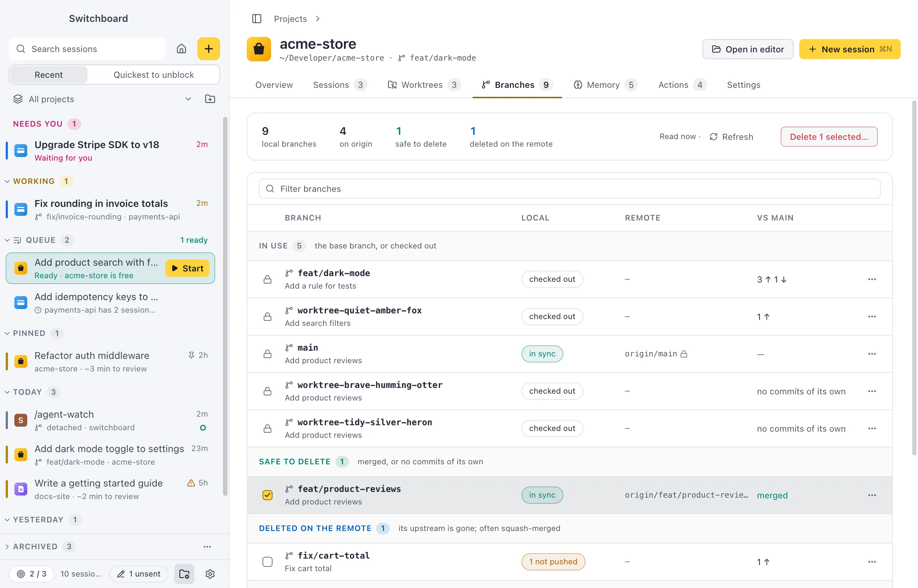Open Fix rounding in invoice totals session
Viewport: 918px width, 588px height.
(x=110, y=210)
